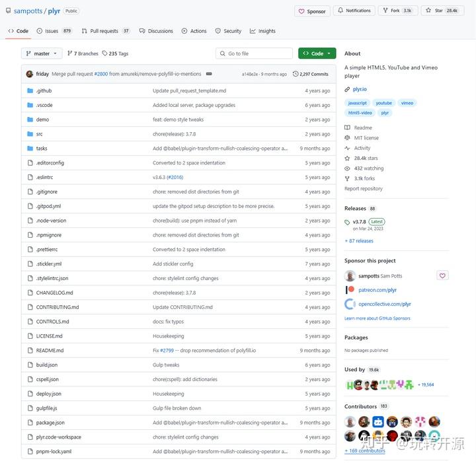Image resolution: width=476 pixels, height=463 pixels.
Task: Open the Security tab
Action: point(228,31)
